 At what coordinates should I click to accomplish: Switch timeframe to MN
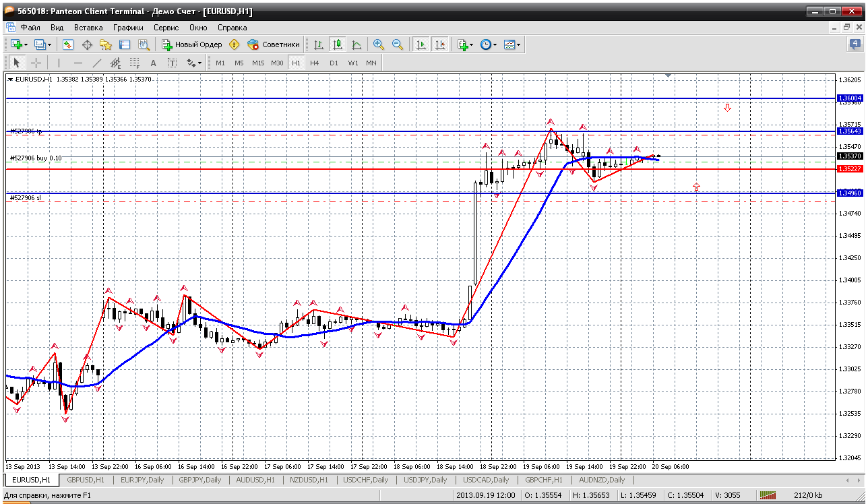click(x=371, y=63)
